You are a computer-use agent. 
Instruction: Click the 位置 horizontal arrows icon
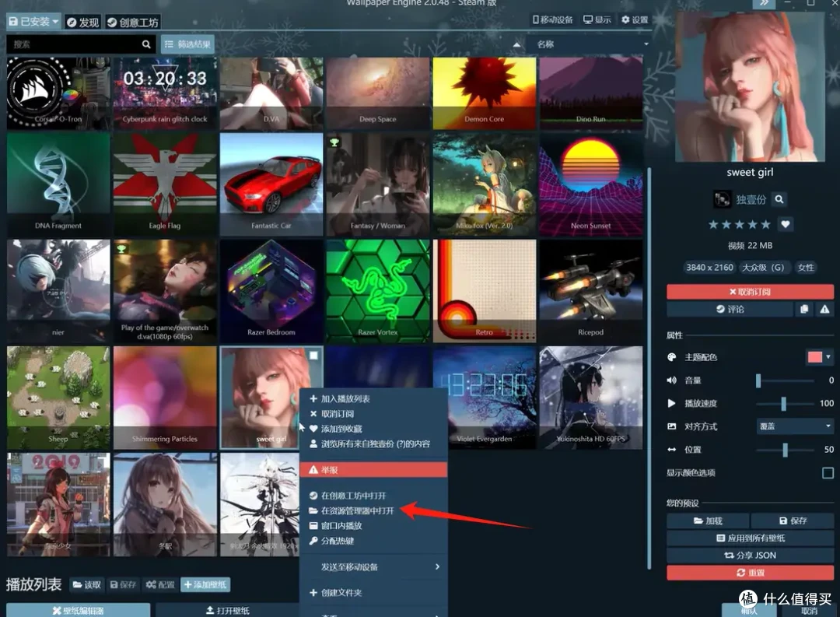coord(671,449)
